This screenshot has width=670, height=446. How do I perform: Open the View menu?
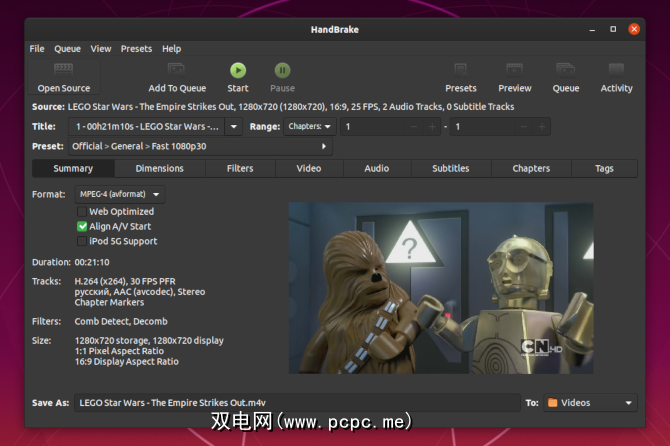100,49
